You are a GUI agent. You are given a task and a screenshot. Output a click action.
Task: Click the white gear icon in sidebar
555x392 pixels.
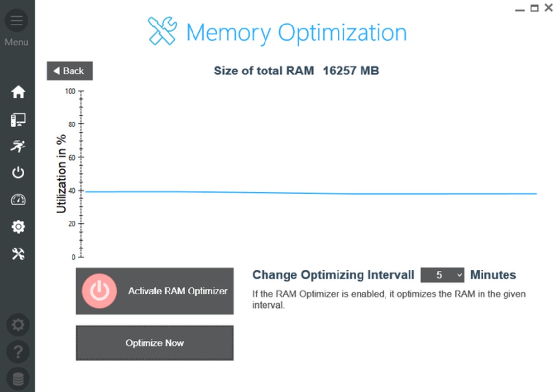coord(18,227)
